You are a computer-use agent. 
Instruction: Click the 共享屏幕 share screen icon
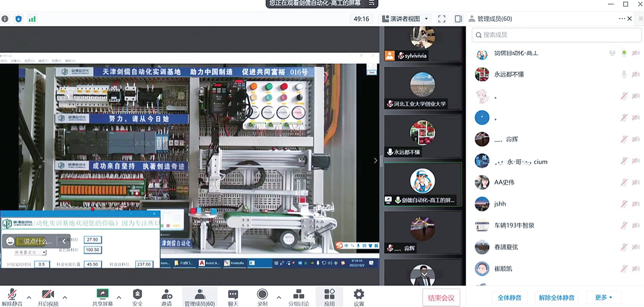102,297
